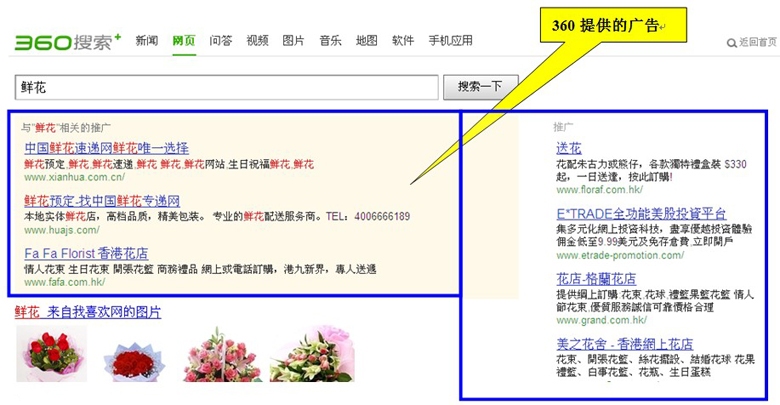The width and height of the screenshot is (780, 405).
Task: Click the magnifier icon beside 返回首页
Action: [731, 43]
